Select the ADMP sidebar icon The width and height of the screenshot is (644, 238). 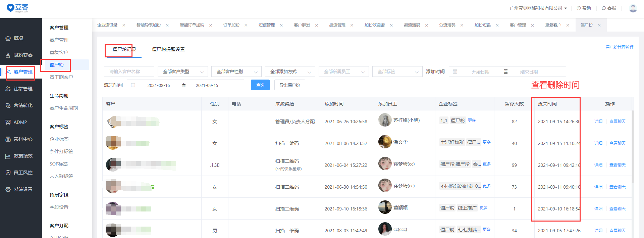coord(8,122)
